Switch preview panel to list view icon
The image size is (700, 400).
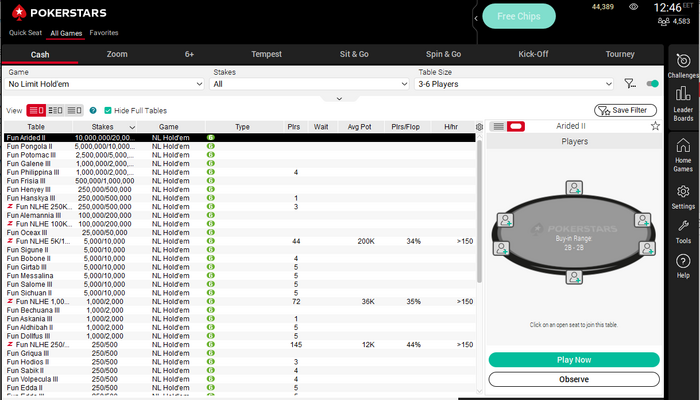pyautogui.click(x=498, y=126)
